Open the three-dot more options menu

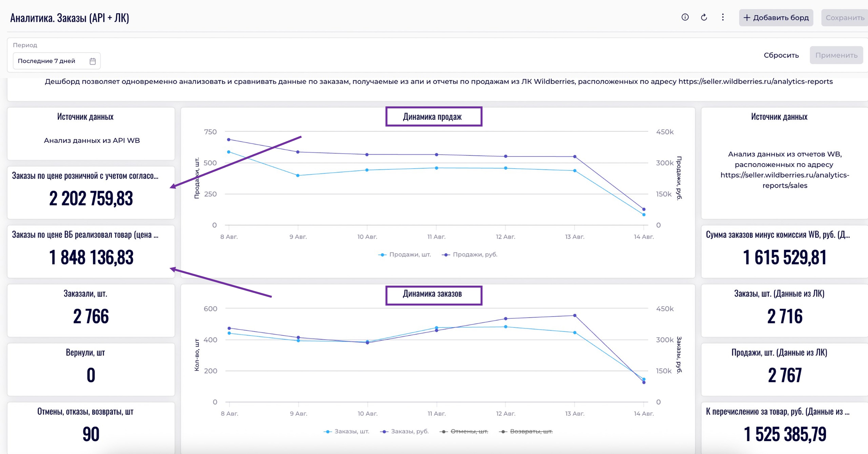[x=723, y=17]
